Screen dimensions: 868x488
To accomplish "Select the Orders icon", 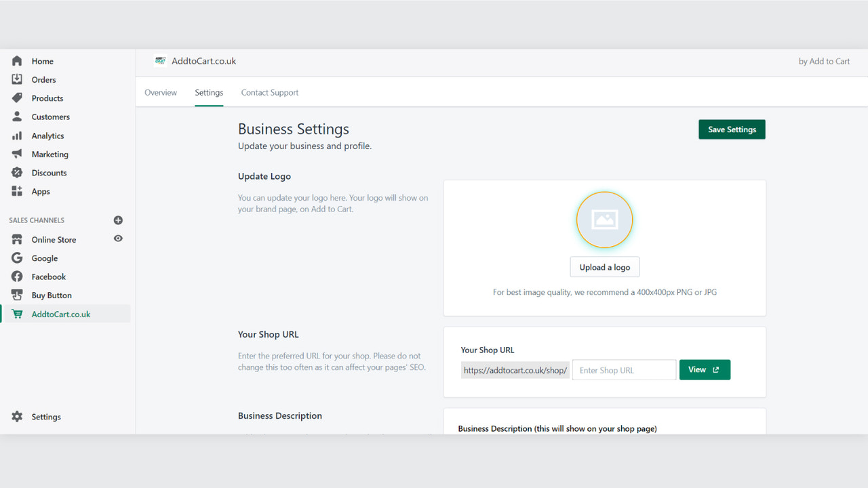I will pyautogui.click(x=43, y=79).
